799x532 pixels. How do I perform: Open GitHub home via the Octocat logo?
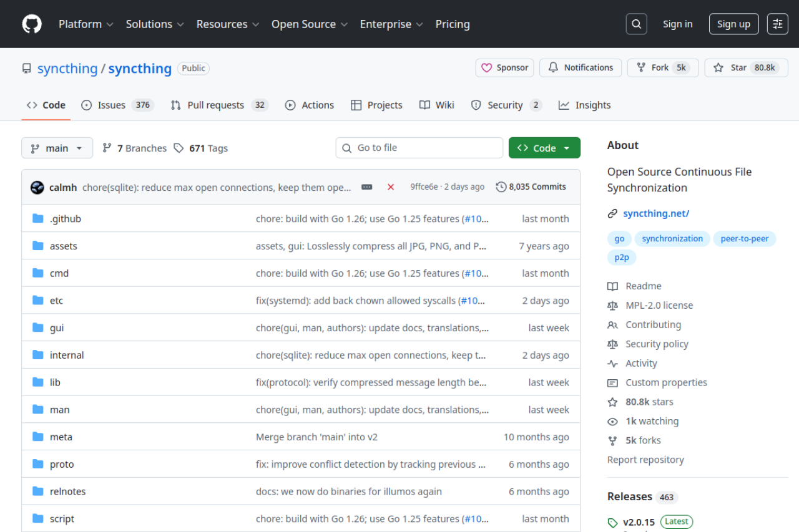[31, 24]
